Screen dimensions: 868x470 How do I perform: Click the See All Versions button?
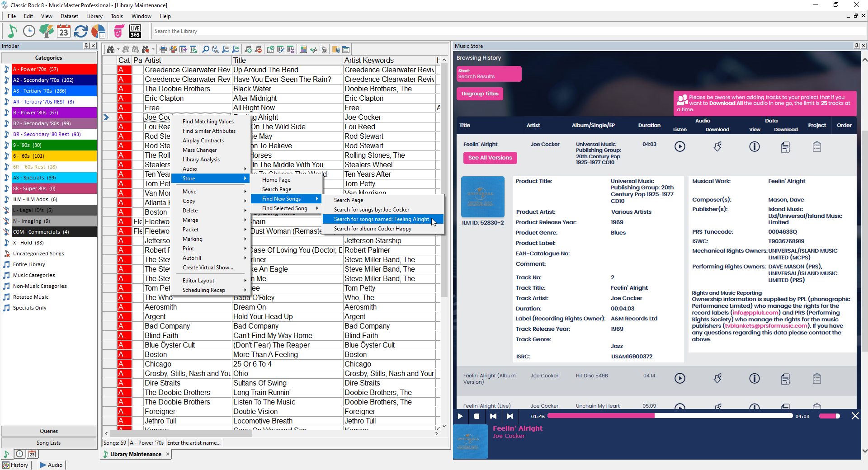point(490,158)
